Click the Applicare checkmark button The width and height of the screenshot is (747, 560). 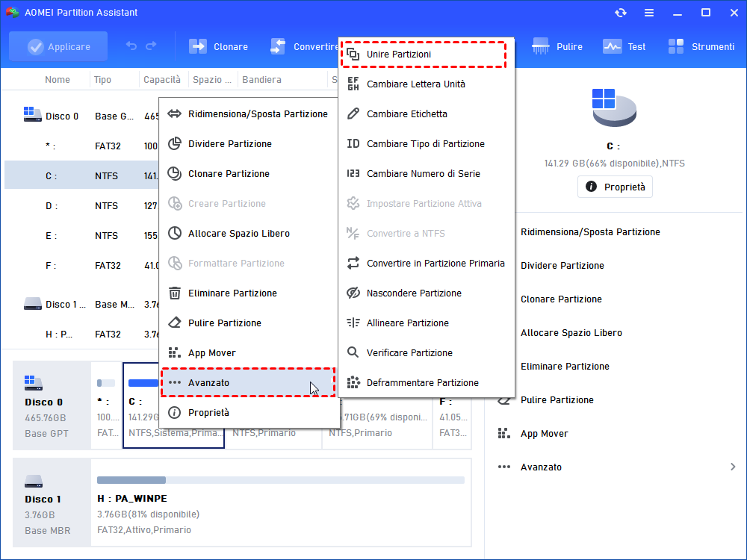(x=58, y=46)
